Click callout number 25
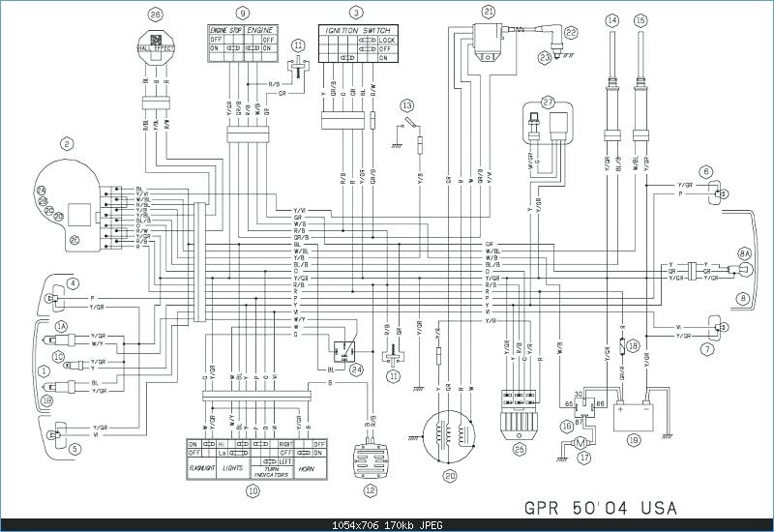Screen dimensions: 774x532 [x=520, y=449]
